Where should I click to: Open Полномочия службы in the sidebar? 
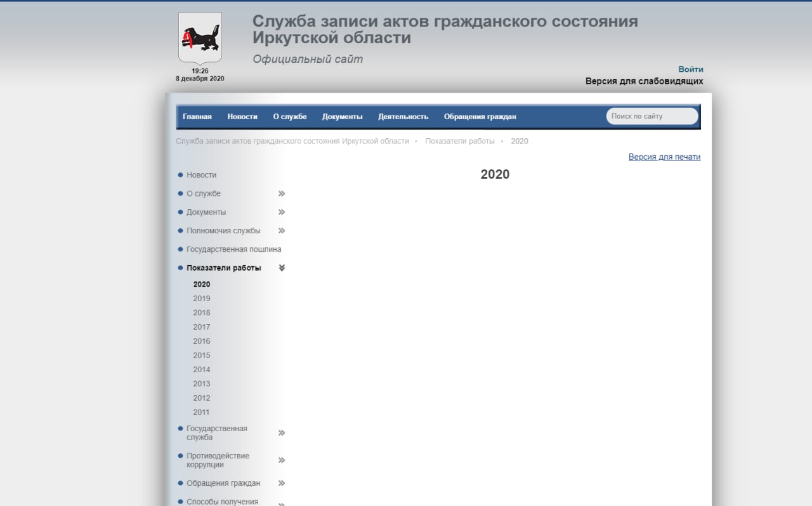coord(223,231)
